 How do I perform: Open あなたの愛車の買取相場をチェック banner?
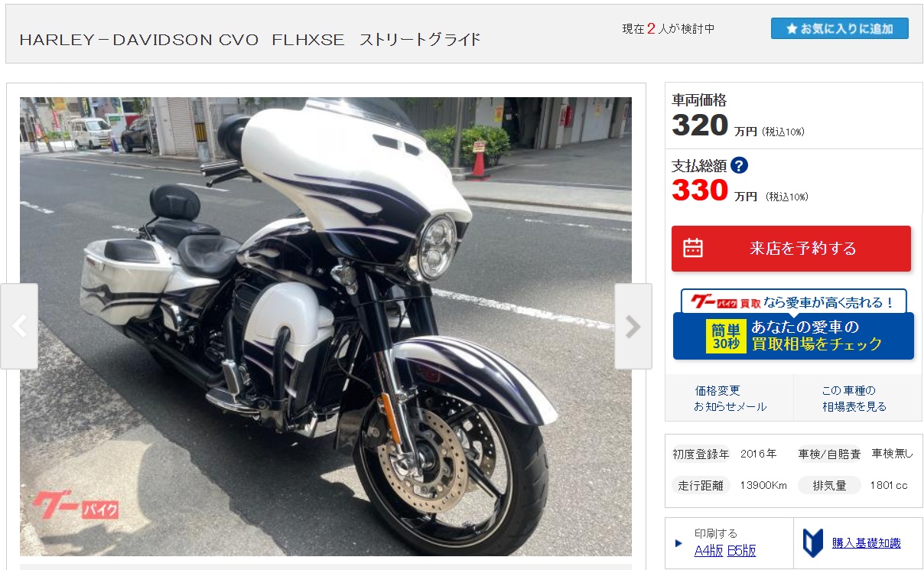tap(793, 336)
